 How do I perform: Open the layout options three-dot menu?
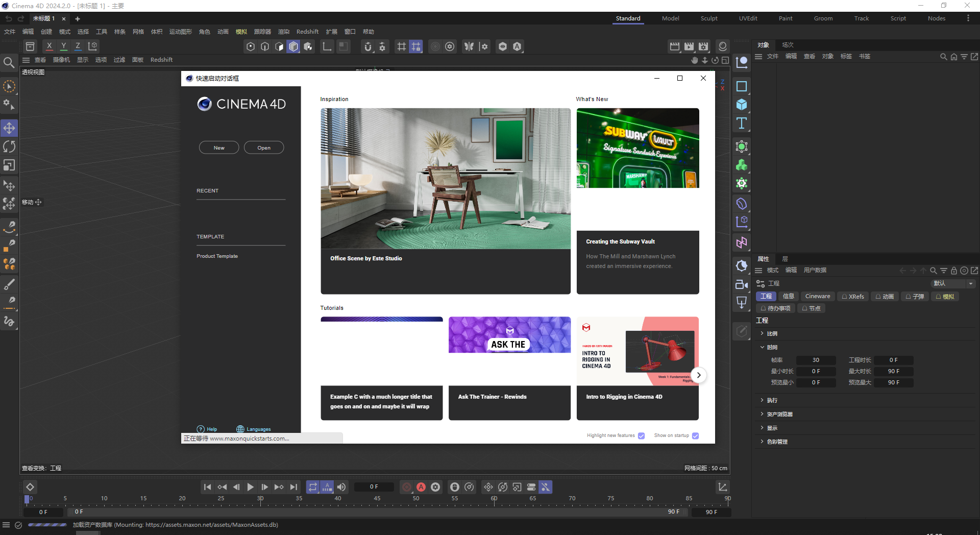tap(968, 18)
